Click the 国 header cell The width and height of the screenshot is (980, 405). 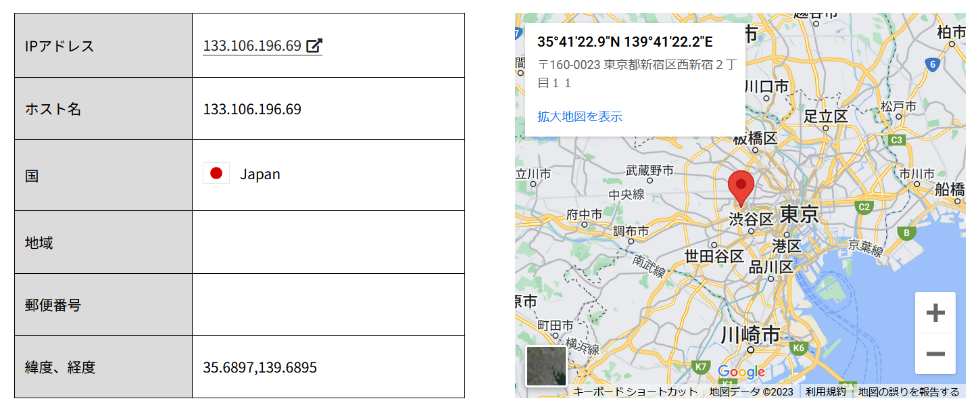pyautogui.click(x=103, y=176)
